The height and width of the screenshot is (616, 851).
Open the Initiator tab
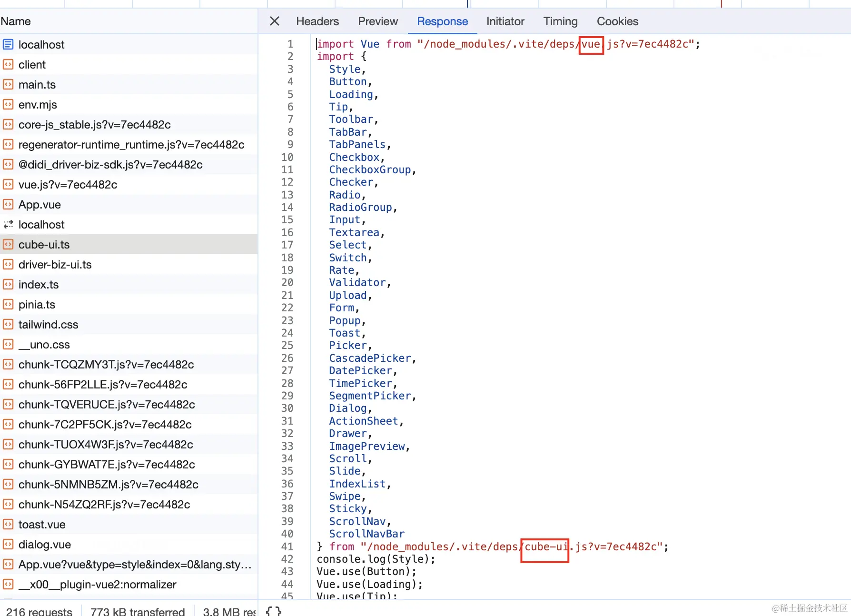pyautogui.click(x=505, y=21)
